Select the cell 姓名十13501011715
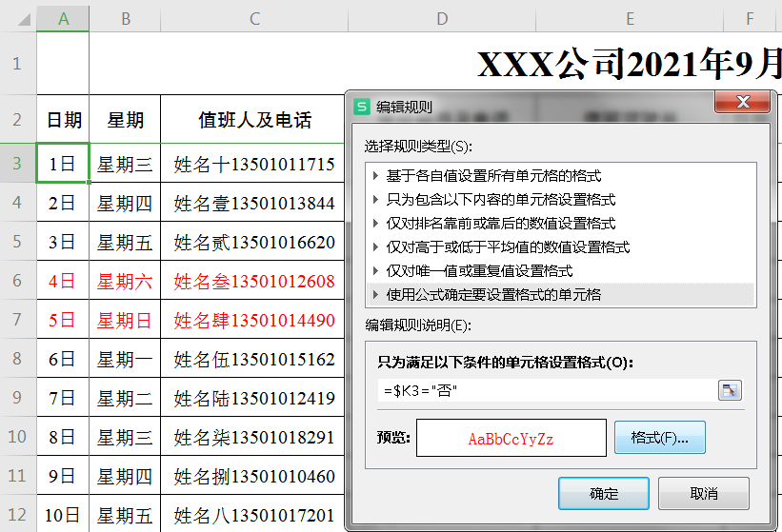The image size is (782, 532). coord(254,164)
